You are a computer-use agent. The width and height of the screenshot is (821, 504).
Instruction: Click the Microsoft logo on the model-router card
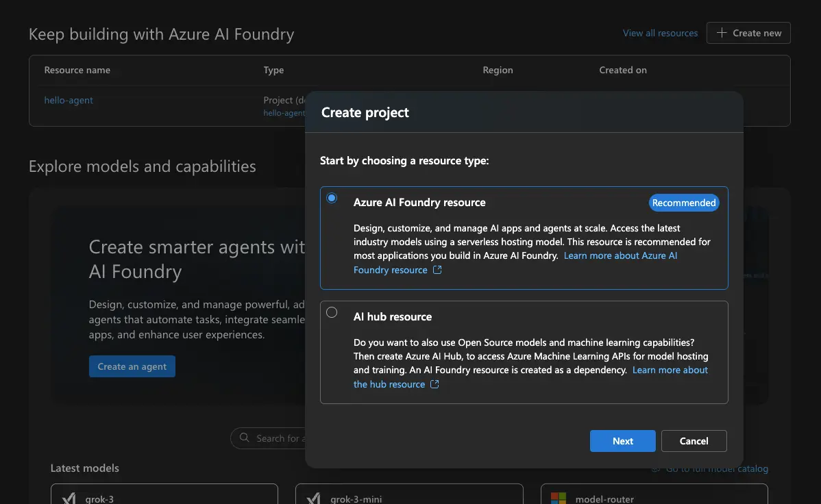559,499
